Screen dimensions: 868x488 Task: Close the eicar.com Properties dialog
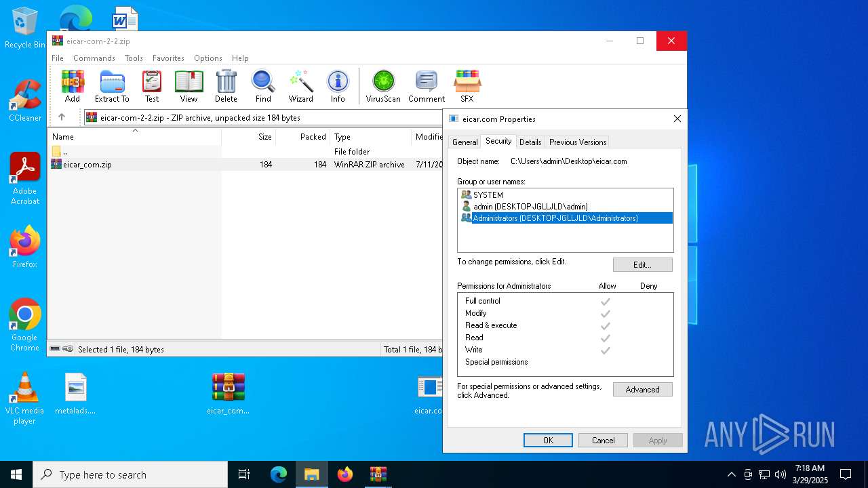click(677, 119)
